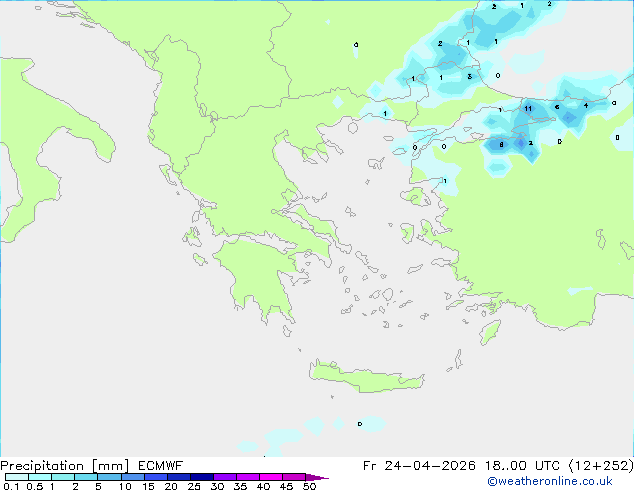The width and height of the screenshot is (634, 490).
Task: Pick the 30–35 mm violet legend swatch
Action: point(224,477)
